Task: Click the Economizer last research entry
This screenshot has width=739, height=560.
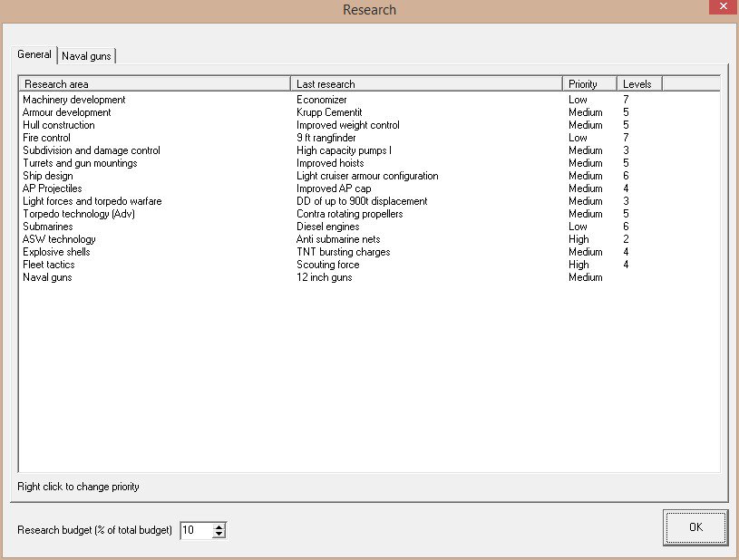Action: point(321,100)
